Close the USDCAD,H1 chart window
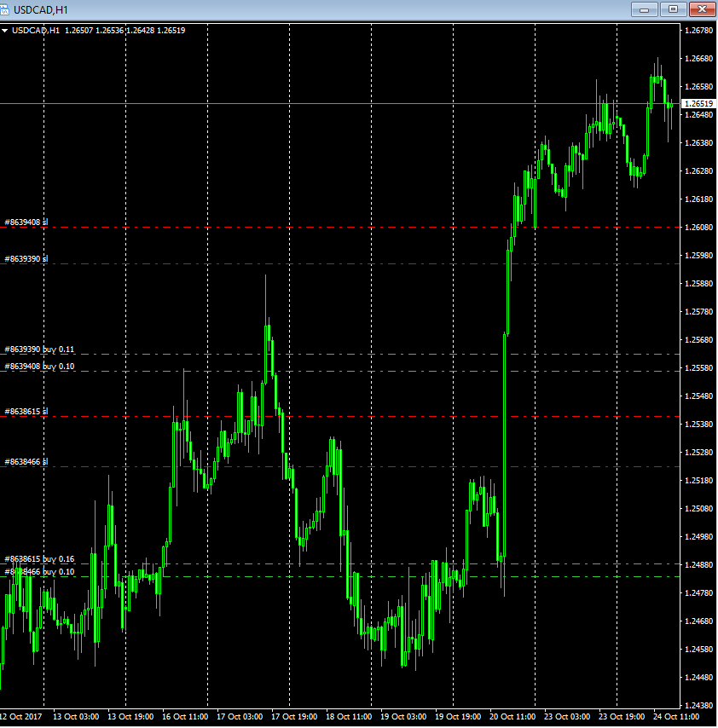718x728 pixels. (702, 9)
